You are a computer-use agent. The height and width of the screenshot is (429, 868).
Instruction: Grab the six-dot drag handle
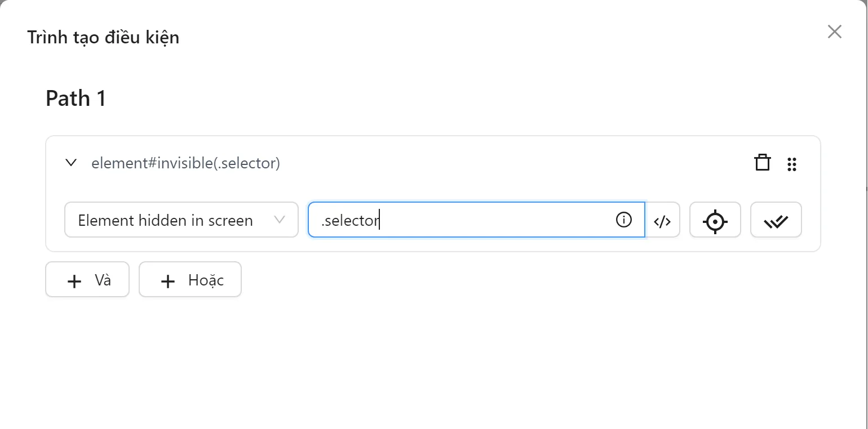791,164
